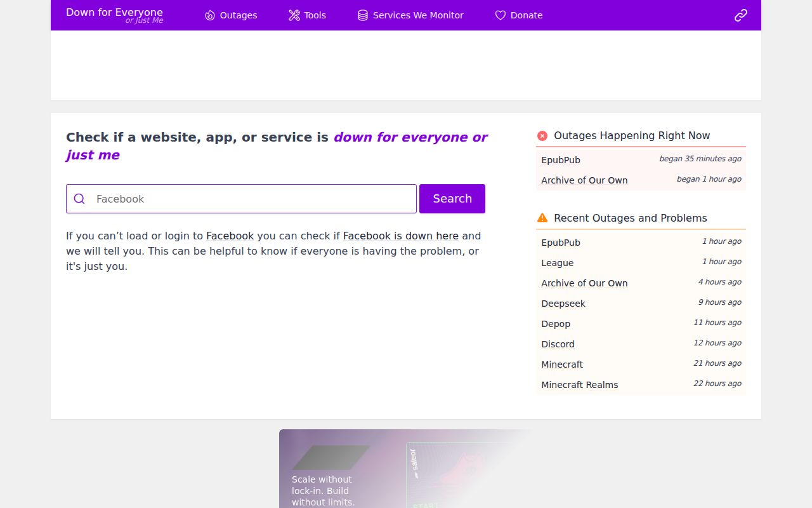Click the chain link icon in header
The image size is (812, 508).
(741, 15)
